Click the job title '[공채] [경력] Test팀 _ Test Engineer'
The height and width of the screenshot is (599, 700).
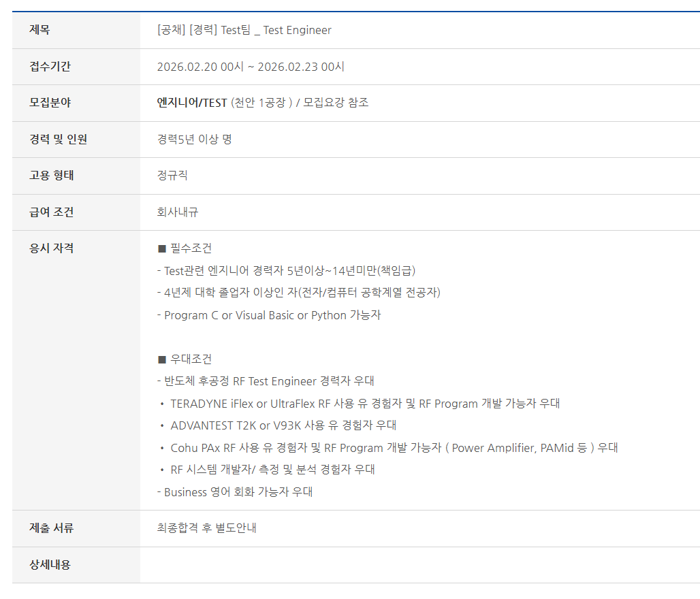coord(244,30)
